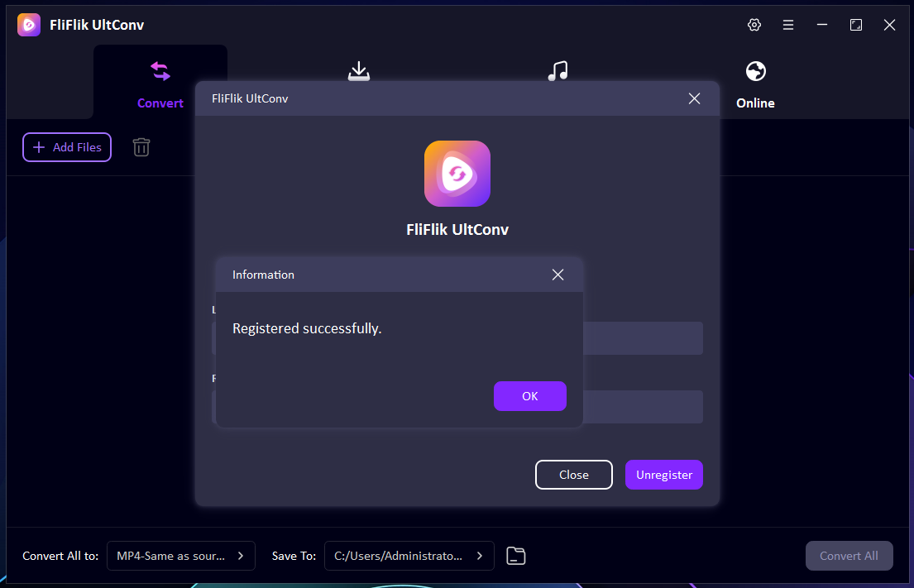
Task: Click the Unregister button
Action: click(x=663, y=475)
